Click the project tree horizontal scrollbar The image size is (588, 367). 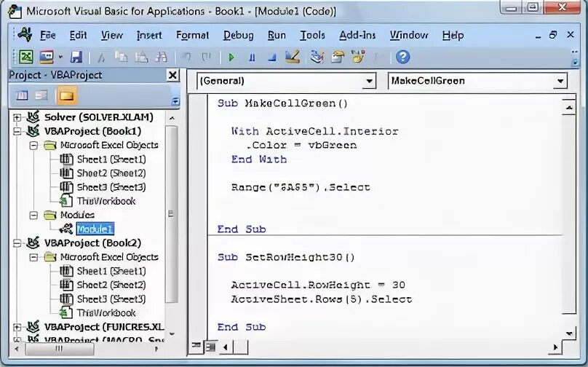pyautogui.click(x=59, y=349)
